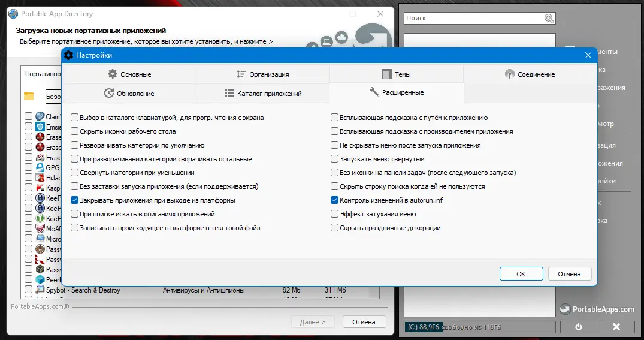The width and height of the screenshot is (644, 340).
Task: Check Всплывающая подсказка с путём к приложению
Action: [334, 118]
